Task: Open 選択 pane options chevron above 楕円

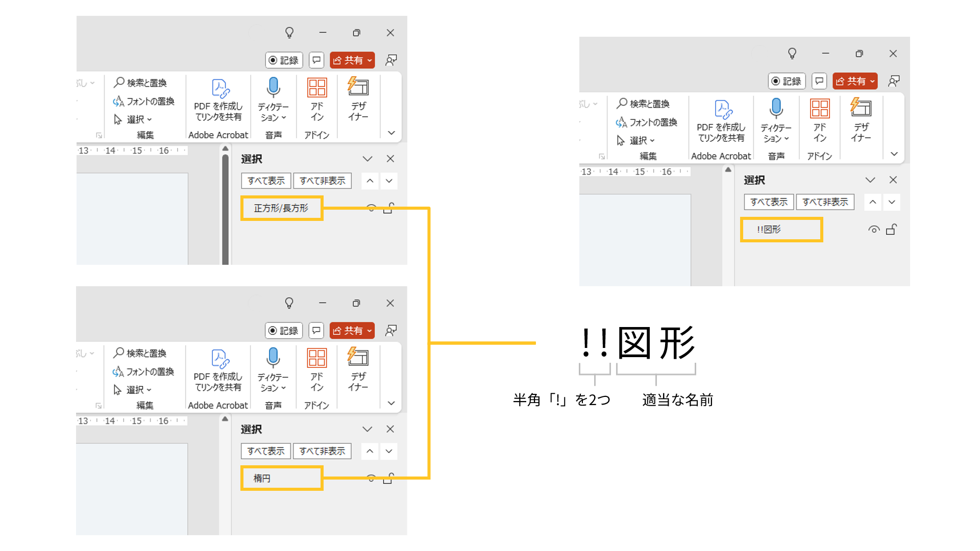Action: click(x=367, y=429)
